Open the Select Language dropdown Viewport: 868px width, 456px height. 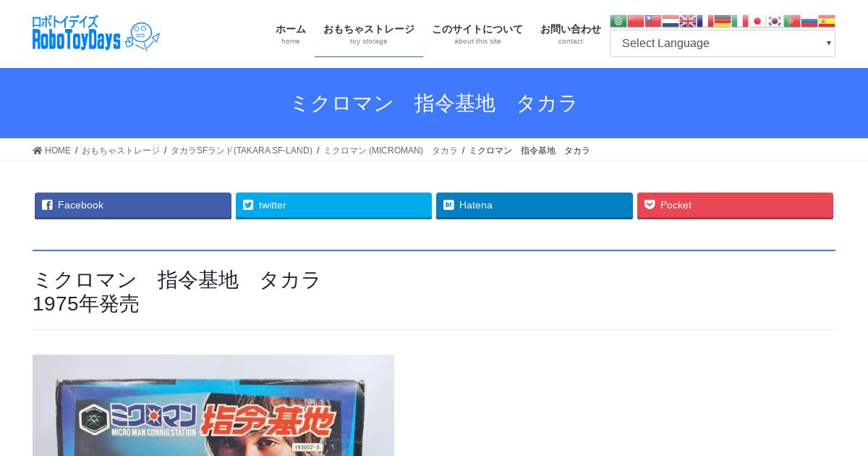pos(722,43)
